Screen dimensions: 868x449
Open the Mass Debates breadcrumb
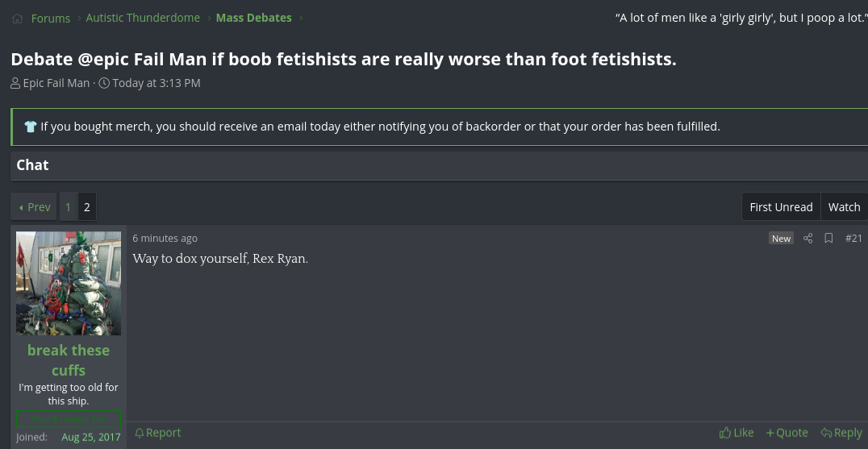(253, 18)
